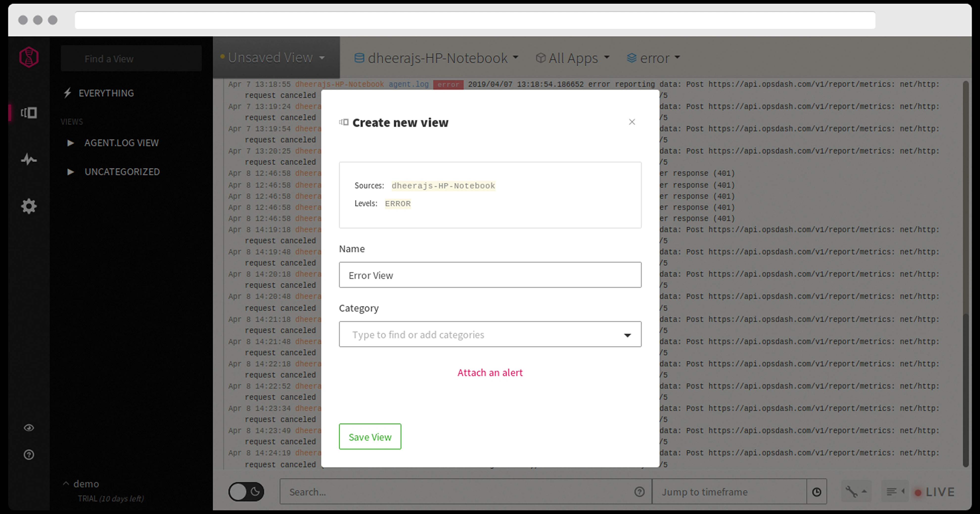980x514 pixels.
Task: Open the Unsaved View menu
Action: (x=276, y=58)
